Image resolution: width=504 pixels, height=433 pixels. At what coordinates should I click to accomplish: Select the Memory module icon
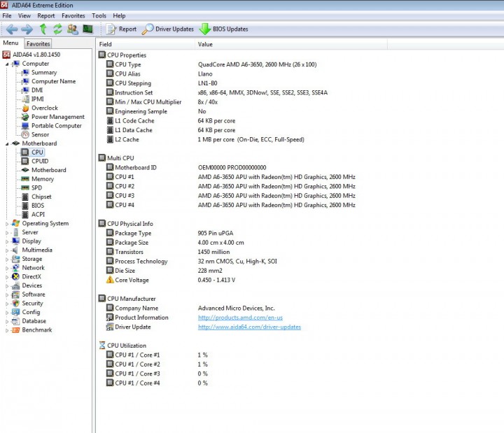tap(25, 179)
